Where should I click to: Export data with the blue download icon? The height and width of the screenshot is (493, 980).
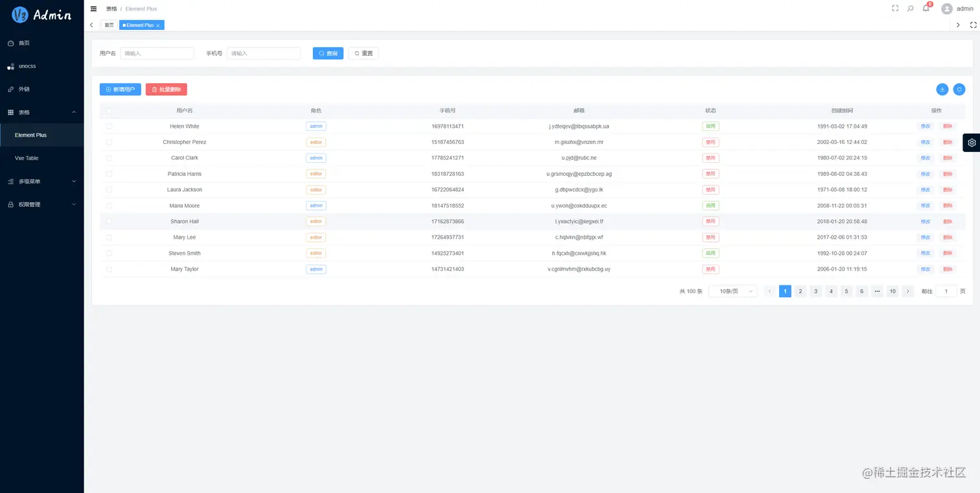pyautogui.click(x=942, y=89)
